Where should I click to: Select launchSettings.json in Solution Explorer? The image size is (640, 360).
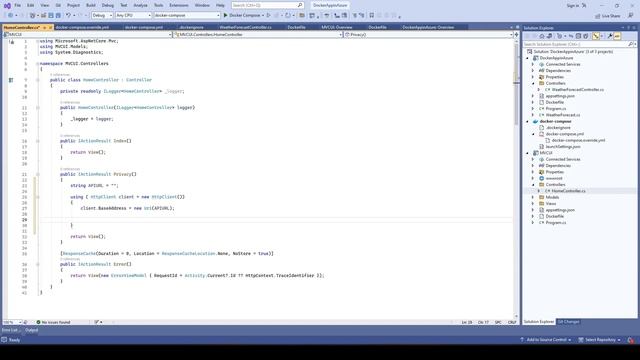563,147
